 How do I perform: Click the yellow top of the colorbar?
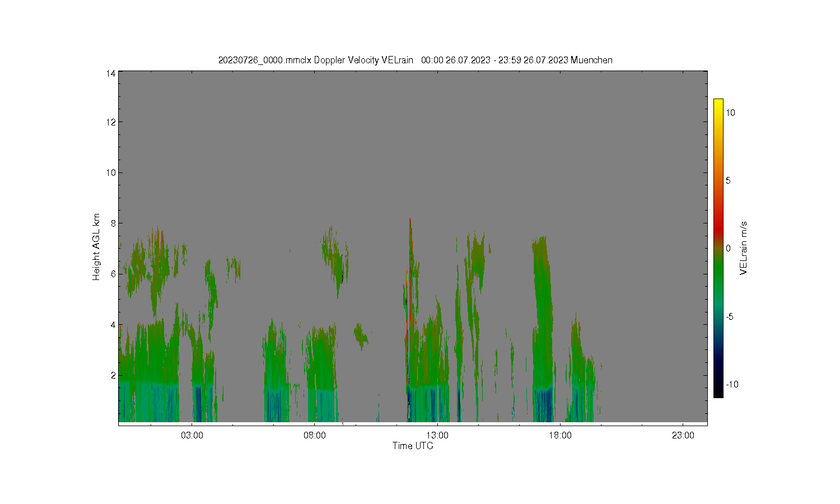click(x=718, y=106)
